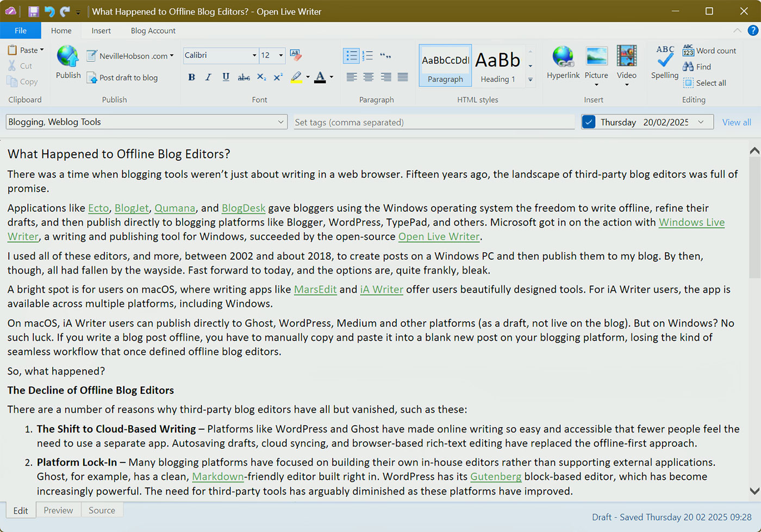761x532 pixels.
Task: Click the Picture insert icon
Action: tap(596, 57)
